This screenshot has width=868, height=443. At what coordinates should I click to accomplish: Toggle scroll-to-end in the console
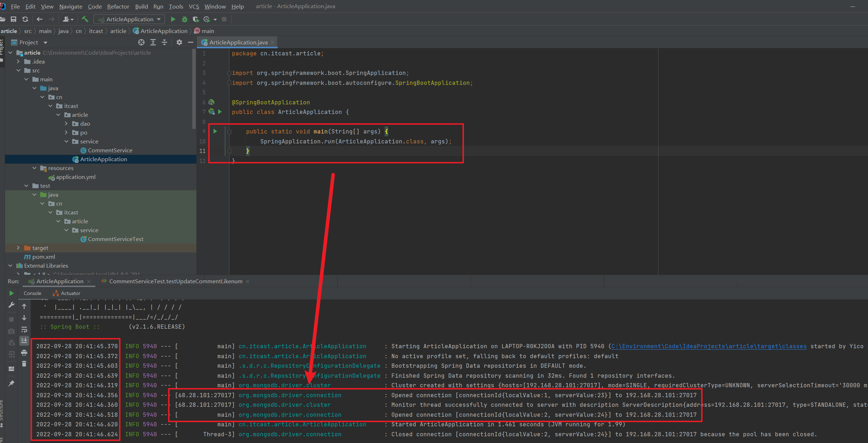pos(24,341)
